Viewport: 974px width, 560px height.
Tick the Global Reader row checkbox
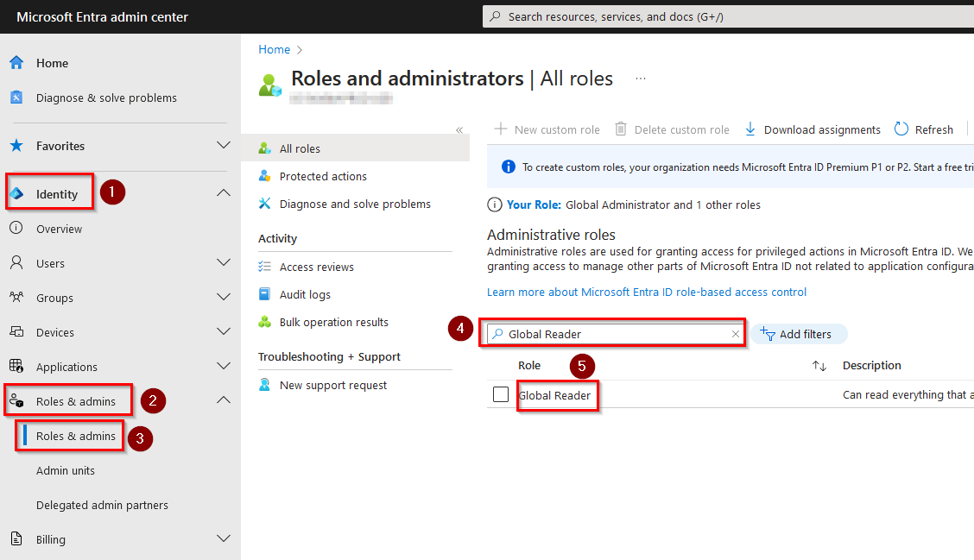click(501, 394)
